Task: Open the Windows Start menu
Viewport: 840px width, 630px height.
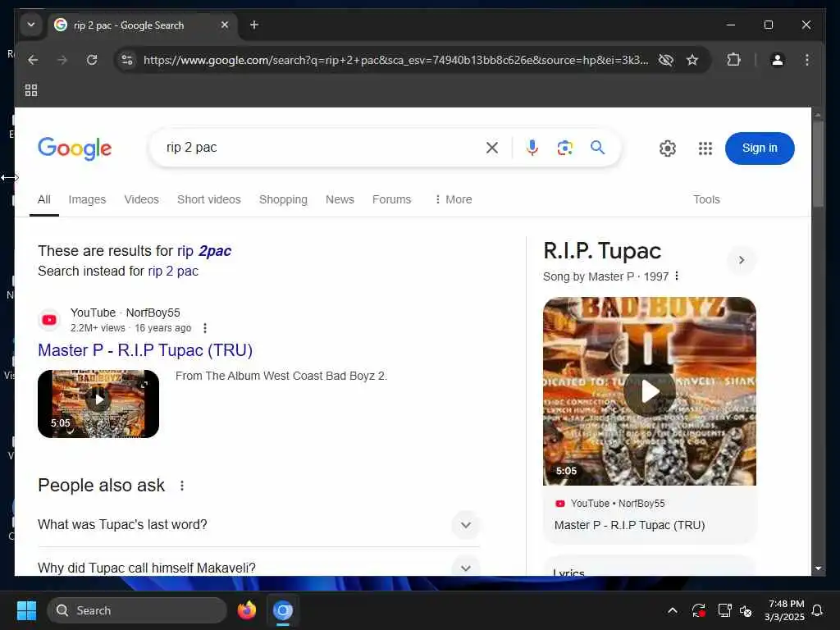Action: 26,610
